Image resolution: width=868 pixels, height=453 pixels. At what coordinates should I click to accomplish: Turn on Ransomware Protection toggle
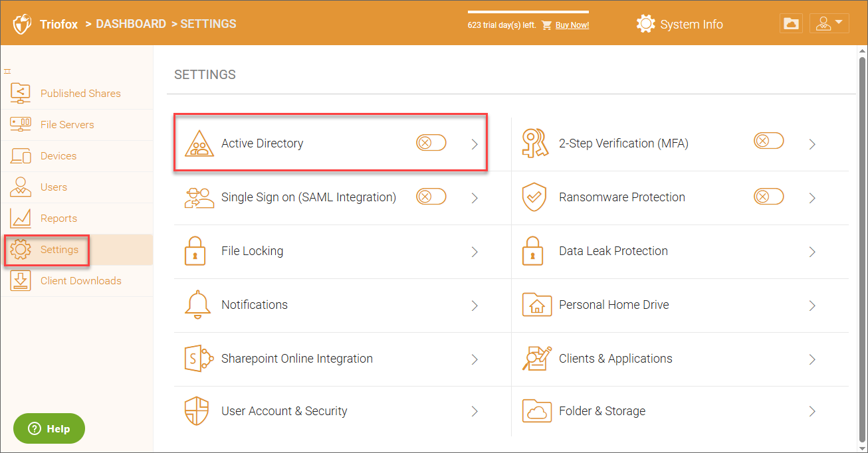[769, 197]
